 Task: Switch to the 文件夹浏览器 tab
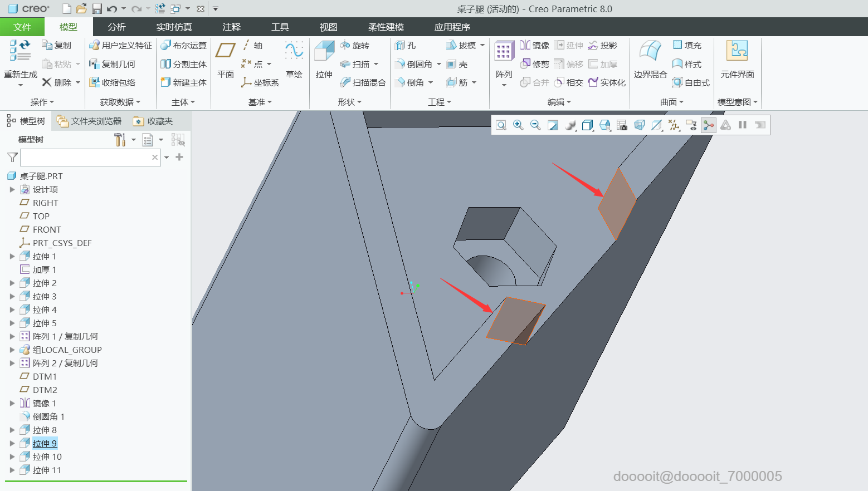pyautogui.click(x=89, y=121)
